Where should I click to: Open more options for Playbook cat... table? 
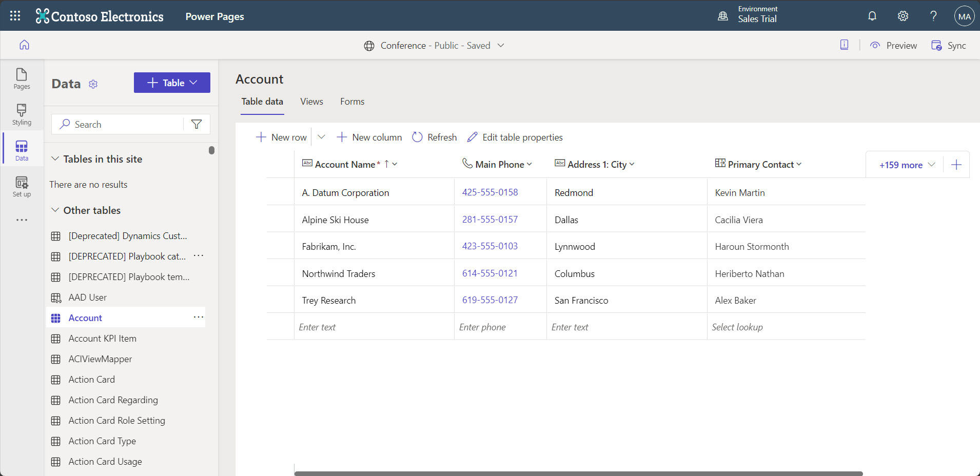click(199, 255)
